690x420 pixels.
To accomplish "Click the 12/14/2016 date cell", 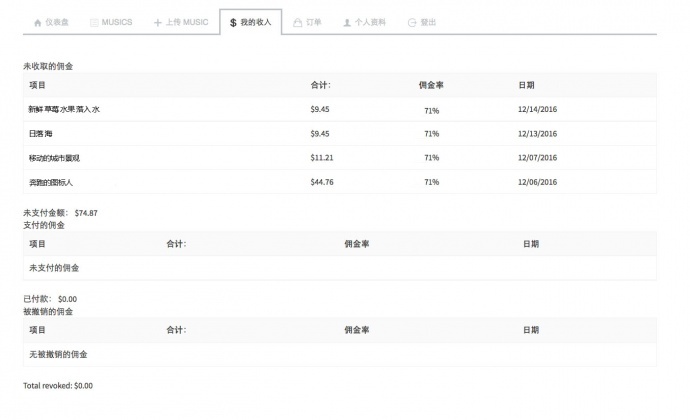I will pos(539,109).
